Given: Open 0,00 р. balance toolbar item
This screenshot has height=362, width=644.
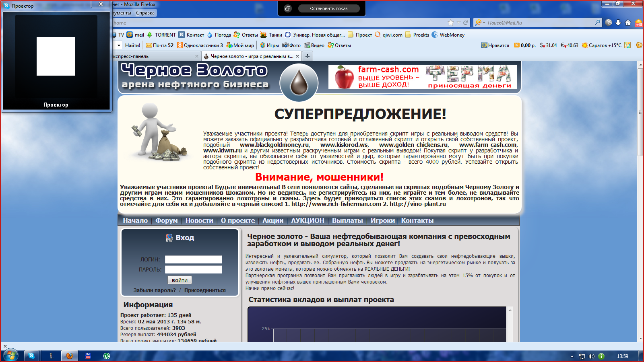Looking at the screenshot, I should click(525, 45).
